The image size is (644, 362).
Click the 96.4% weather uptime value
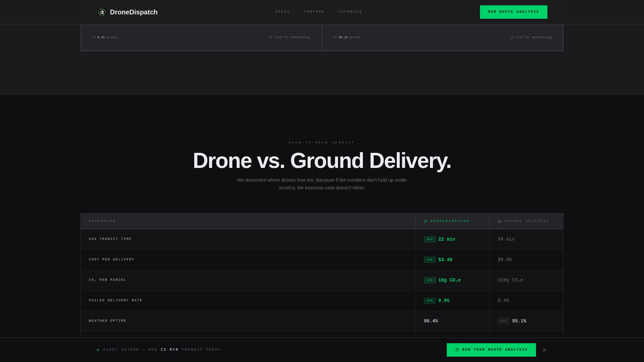click(431, 321)
